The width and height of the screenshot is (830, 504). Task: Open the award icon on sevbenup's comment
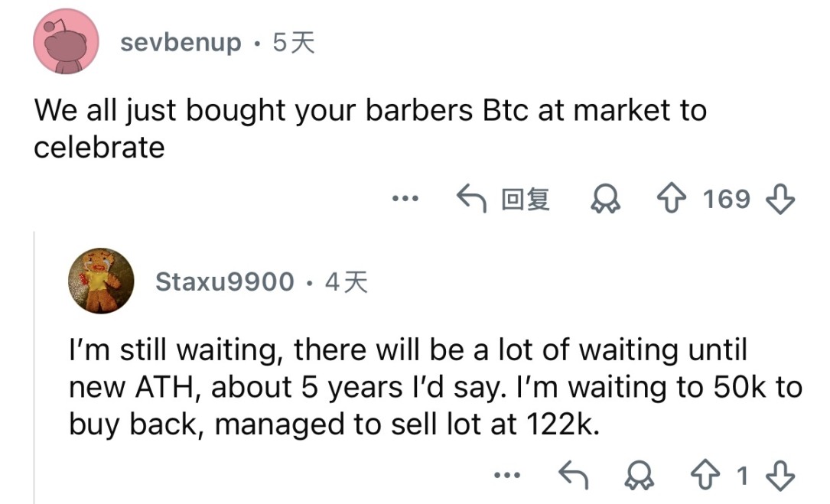tap(605, 199)
